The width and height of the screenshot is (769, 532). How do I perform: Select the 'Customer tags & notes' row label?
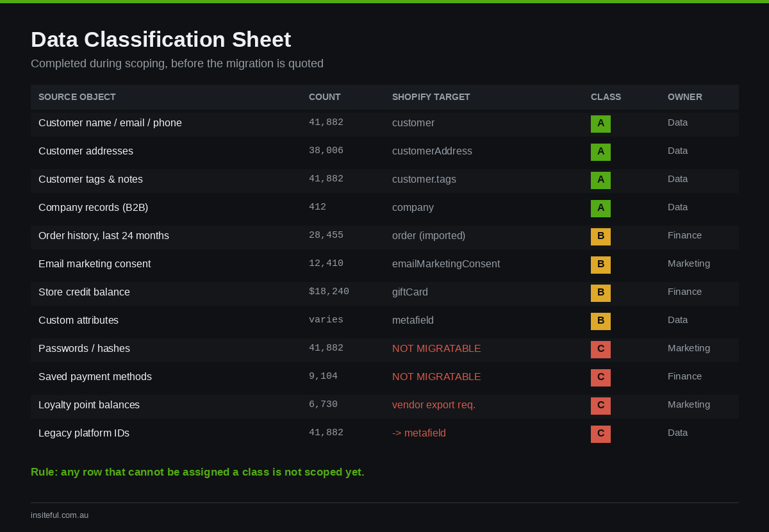click(90, 179)
